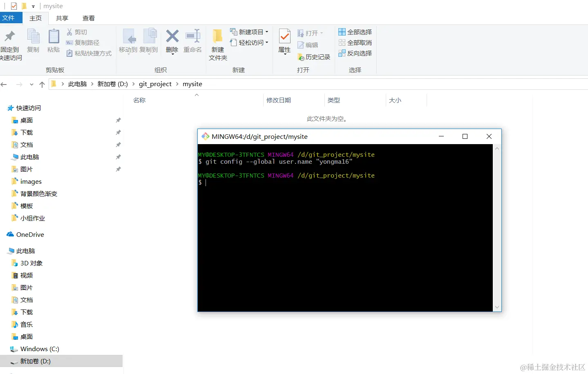Open the recent locations dropdown arrow
Image resolution: width=588 pixels, height=374 pixels.
pos(31,84)
